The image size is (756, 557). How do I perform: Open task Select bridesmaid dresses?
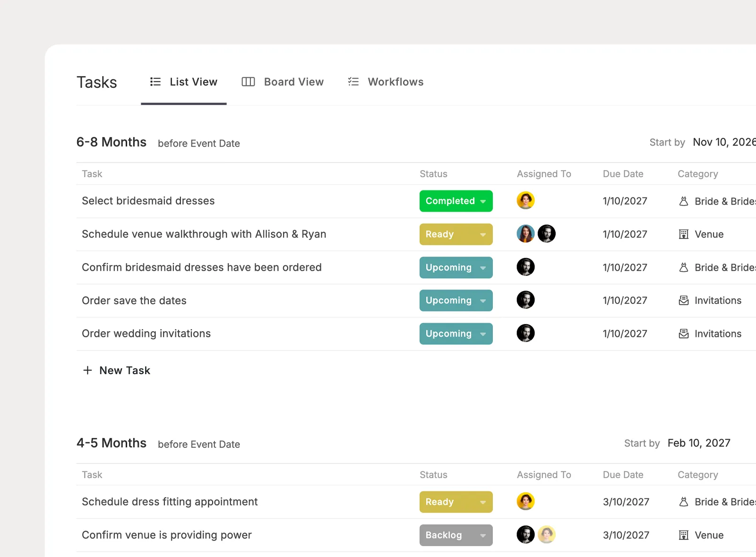pyautogui.click(x=148, y=201)
